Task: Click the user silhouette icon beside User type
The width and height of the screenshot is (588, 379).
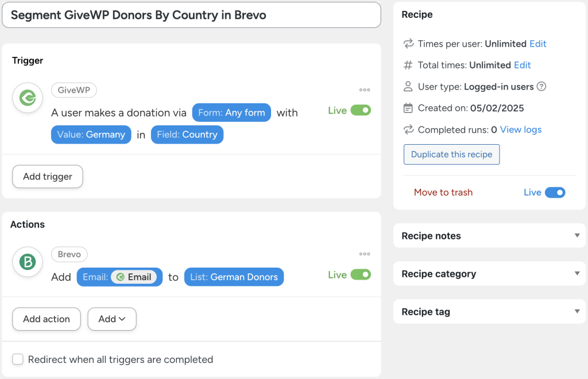Action: point(408,86)
